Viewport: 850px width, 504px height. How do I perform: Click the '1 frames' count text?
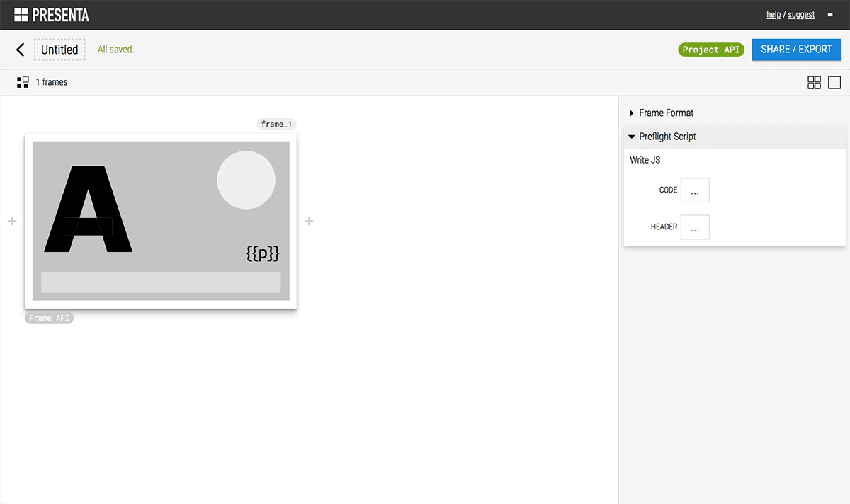[x=52, y=82]
